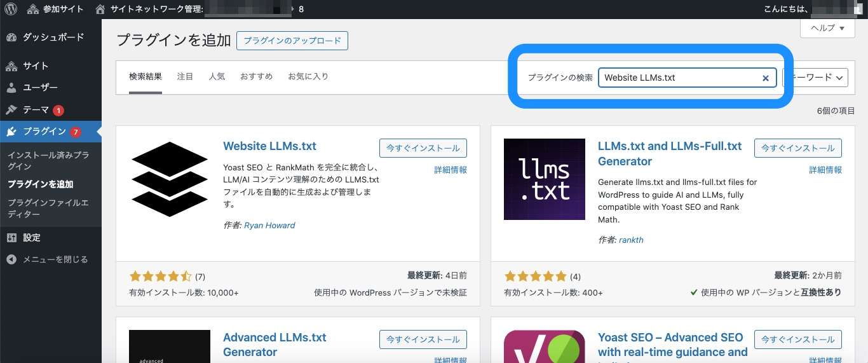Clear the plugin search with X
The image size is (868, 363).
766,78
